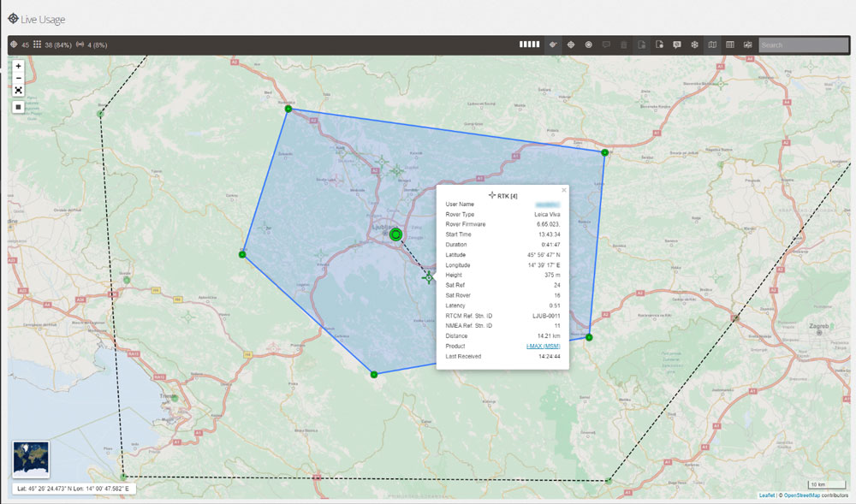Click the square stop button below zoom controls
Screen dimensions: 856x504
(18, 107)
